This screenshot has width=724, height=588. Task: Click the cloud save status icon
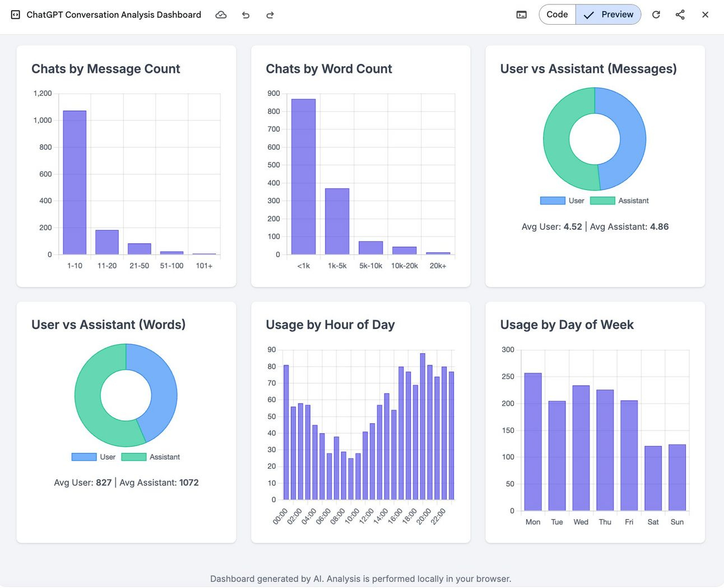point(221,15)
